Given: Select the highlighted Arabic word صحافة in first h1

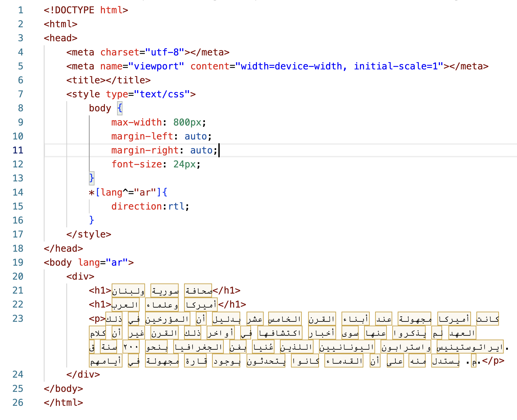Looking at the screenshot, I should [198, 290].
